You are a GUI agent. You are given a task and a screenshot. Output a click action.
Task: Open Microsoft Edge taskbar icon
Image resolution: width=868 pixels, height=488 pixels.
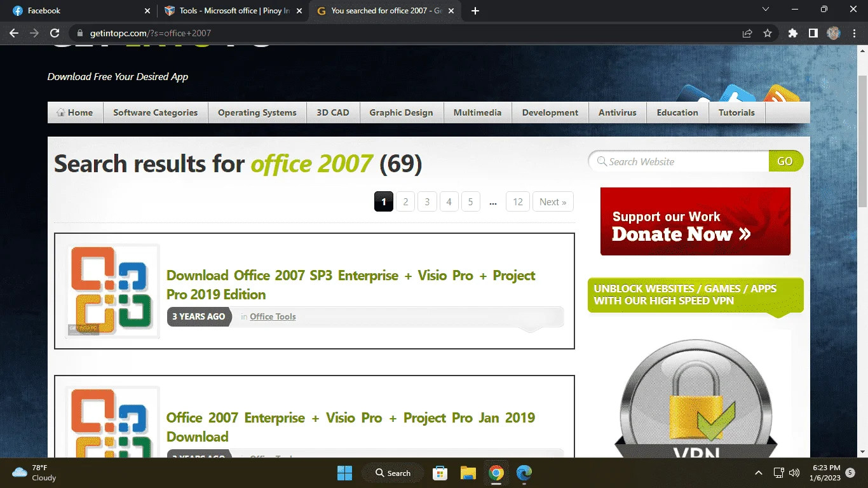click(x=524, y=473)
